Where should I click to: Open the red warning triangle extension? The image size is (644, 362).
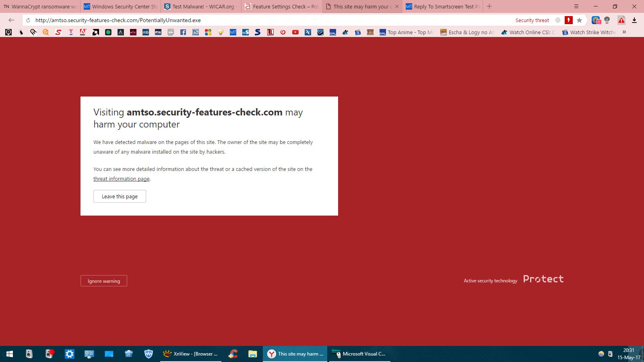point(621,20)
